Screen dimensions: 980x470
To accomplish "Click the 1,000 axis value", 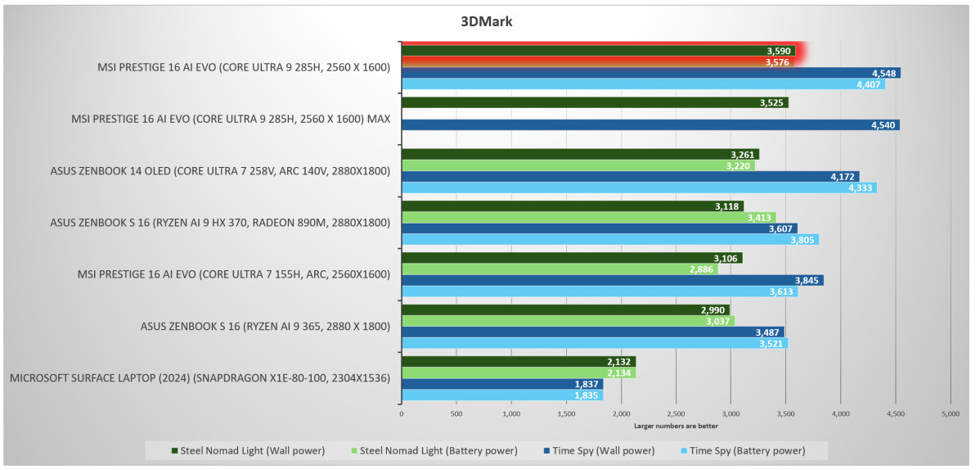I will (510, 414).
